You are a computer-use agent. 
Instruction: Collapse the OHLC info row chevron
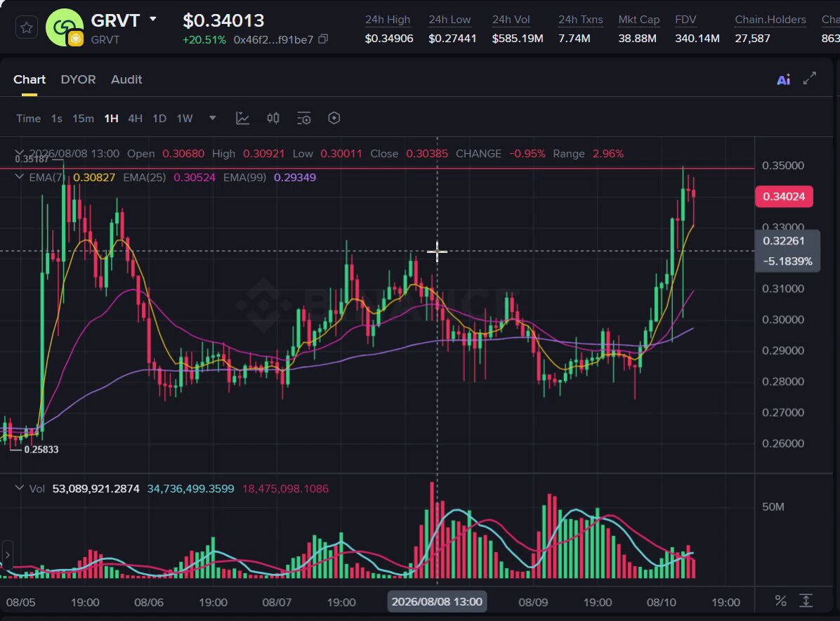click(x=19, y=152)
